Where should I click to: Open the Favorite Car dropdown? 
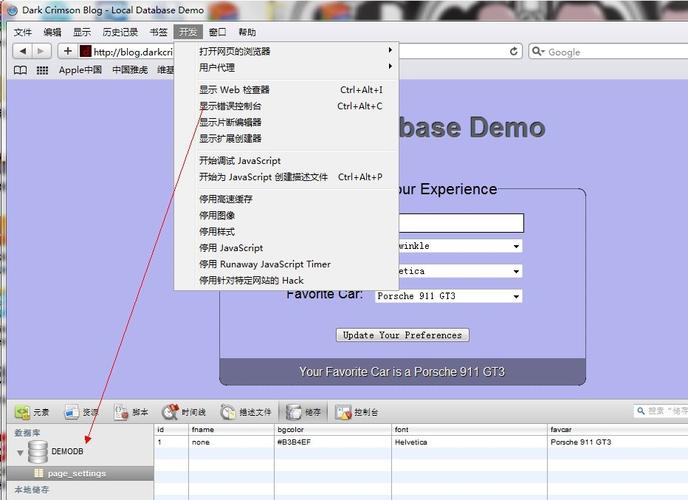pyautogui.click(x=448, y=296)
